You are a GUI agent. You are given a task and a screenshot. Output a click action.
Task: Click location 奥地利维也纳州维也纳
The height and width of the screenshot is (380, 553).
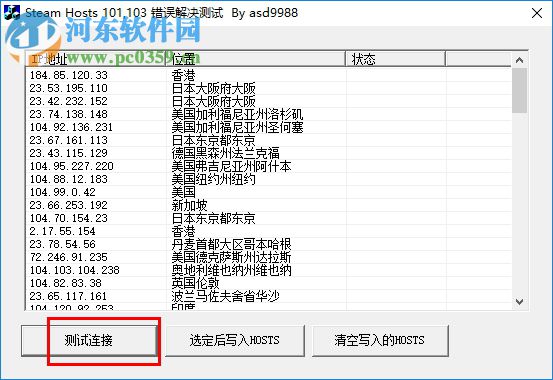coord(231,270)
